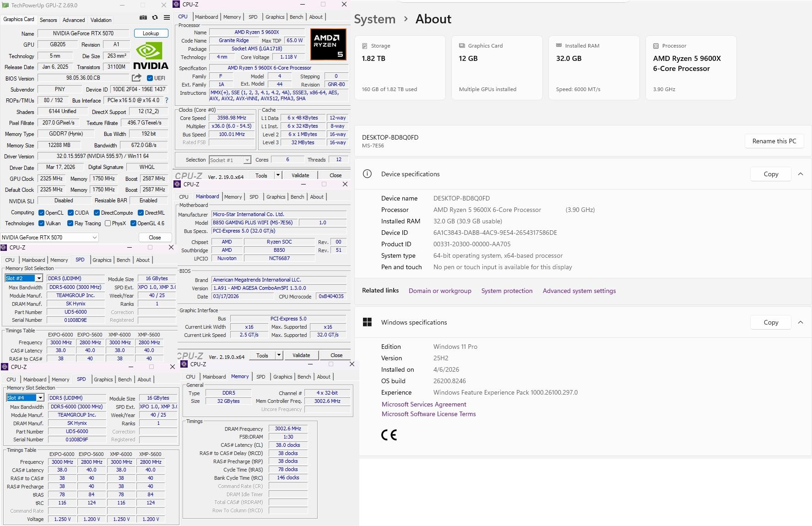Click the AMD Ryzen 5 logo image
The image size is (812, 526).
click(328, 44)
